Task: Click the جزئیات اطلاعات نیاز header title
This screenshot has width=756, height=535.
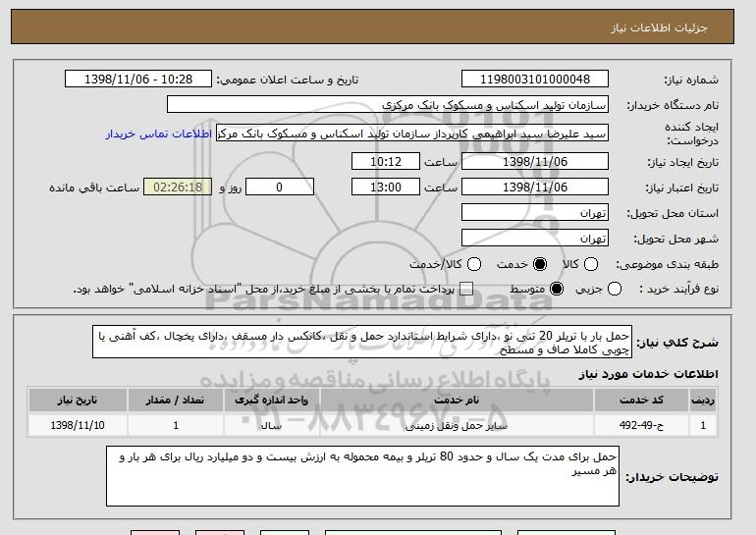Action: coord(659,27)
